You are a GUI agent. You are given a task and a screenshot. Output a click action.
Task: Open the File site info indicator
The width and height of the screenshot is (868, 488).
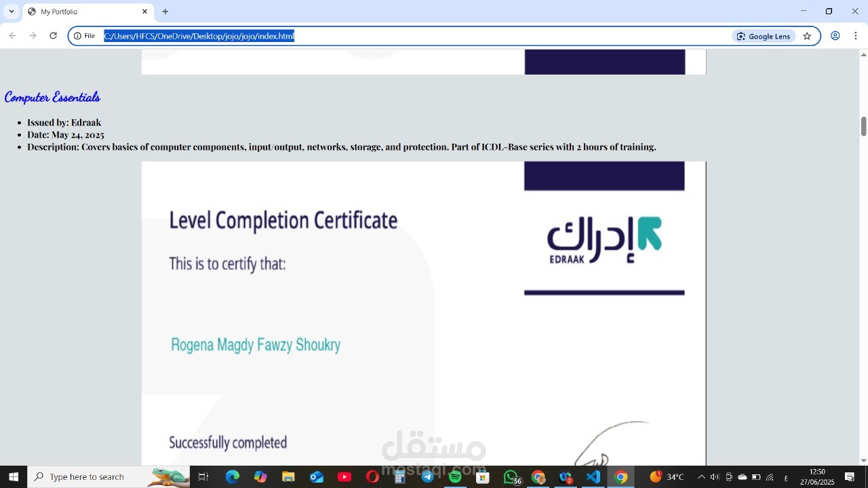point(84,36)
